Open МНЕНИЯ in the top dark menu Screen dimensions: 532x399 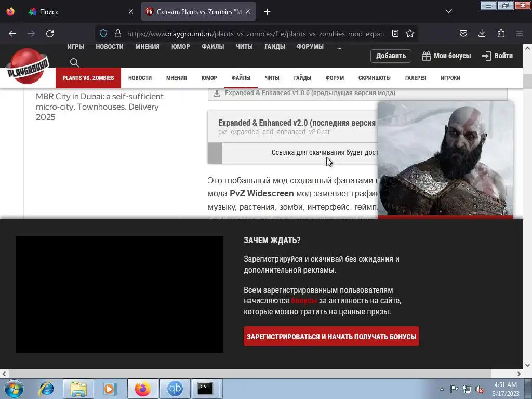[x=147, y=47]
